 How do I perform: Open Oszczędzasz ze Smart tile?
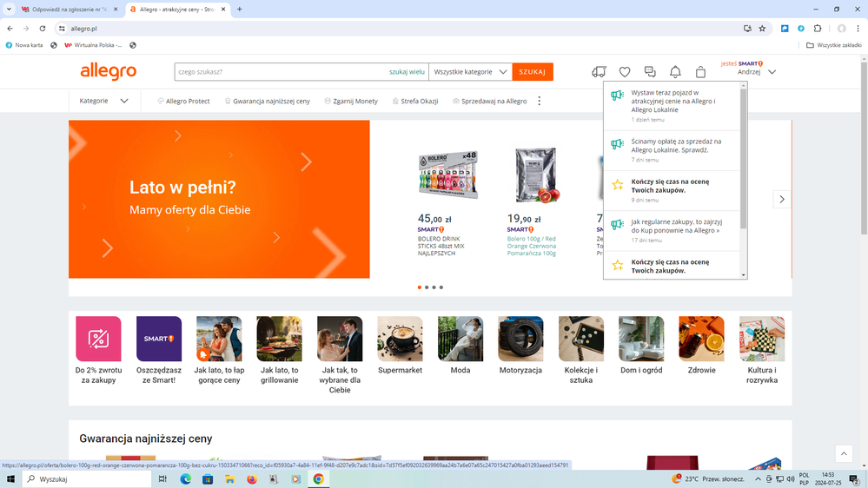159,350
